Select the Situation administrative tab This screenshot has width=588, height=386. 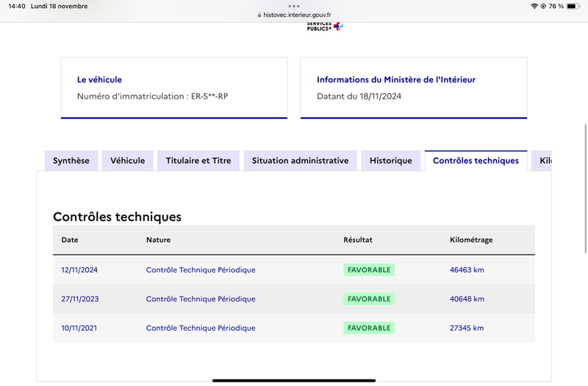point(300,160)
